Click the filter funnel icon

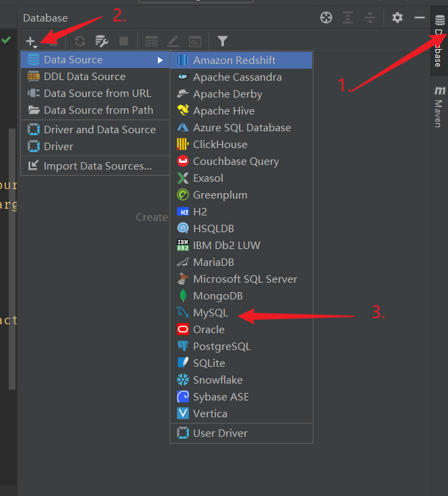(x=222, y=41)
